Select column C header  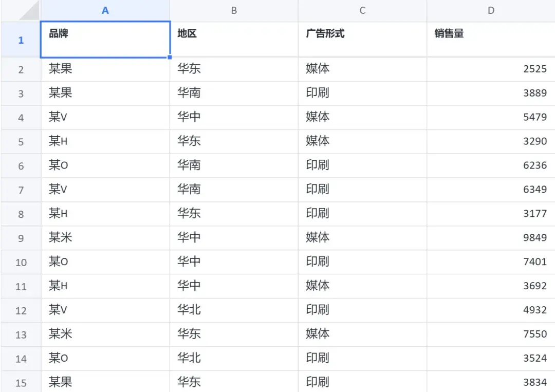coord(362,11)
